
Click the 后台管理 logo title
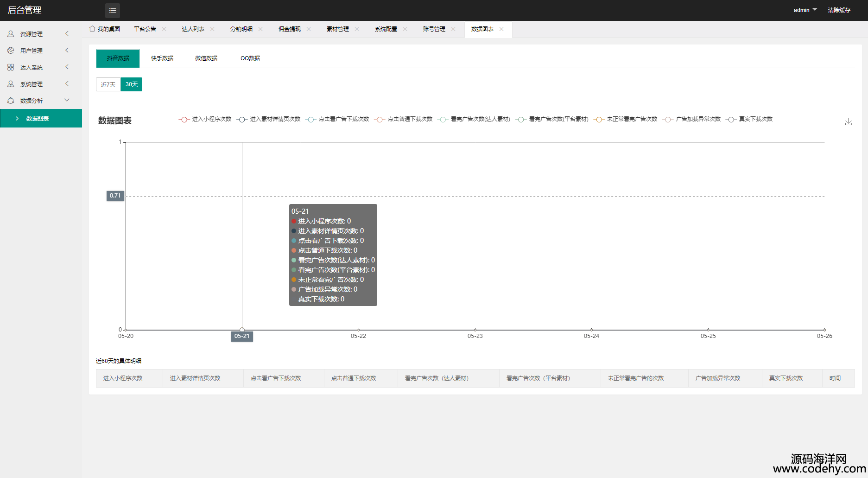(25, 10)
